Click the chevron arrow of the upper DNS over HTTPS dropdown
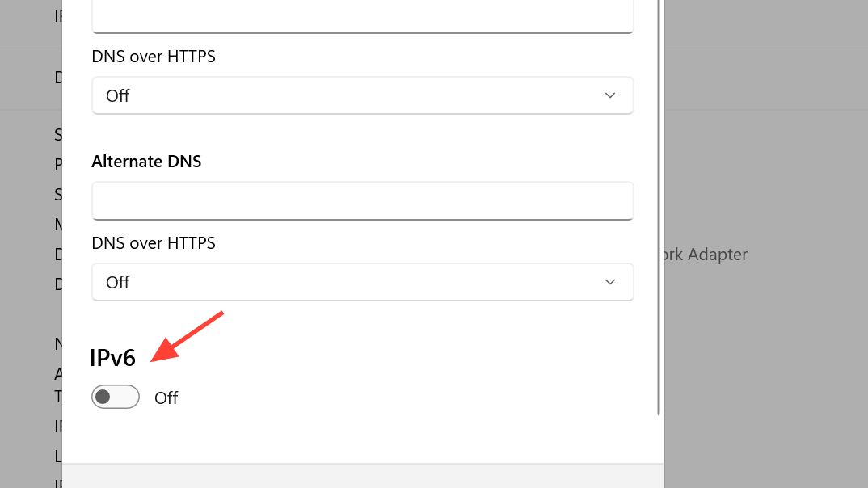 click(610, 95)
